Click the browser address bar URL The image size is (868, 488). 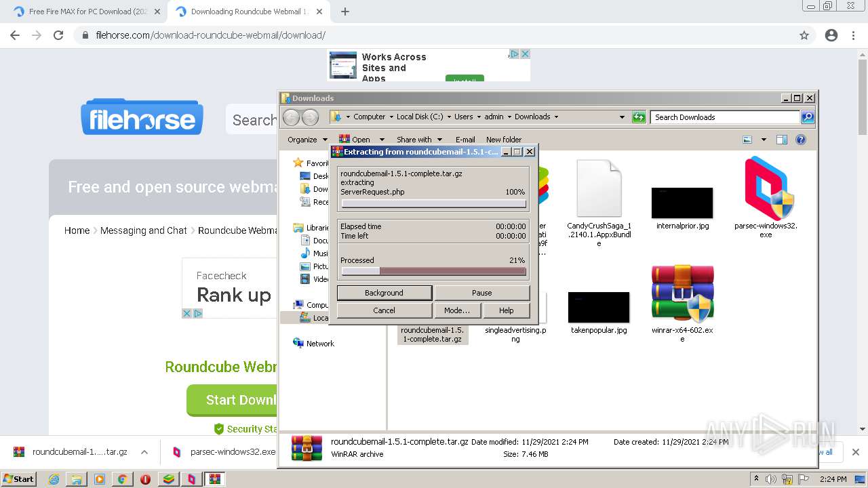[x=211, y=35]
